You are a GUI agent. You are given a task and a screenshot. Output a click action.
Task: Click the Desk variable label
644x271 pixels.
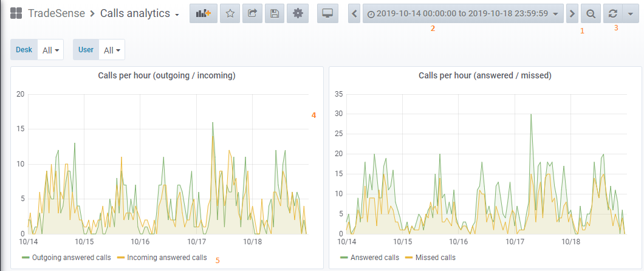point(24,50)
